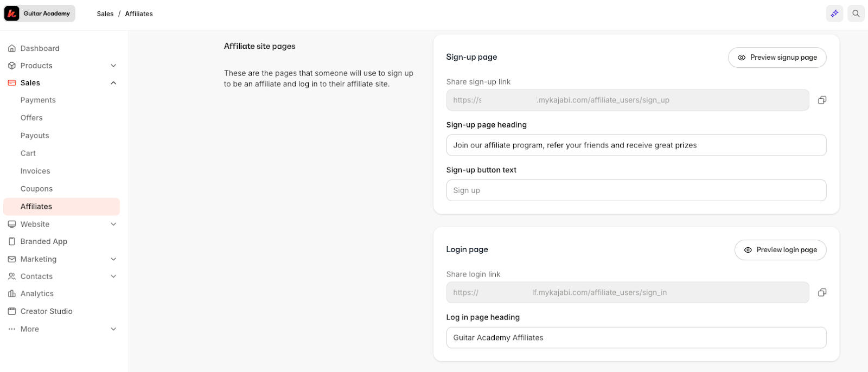This screenshot has width=868, height=372.
Task: Click the Dashboard home icon
Action: [12, 48]
